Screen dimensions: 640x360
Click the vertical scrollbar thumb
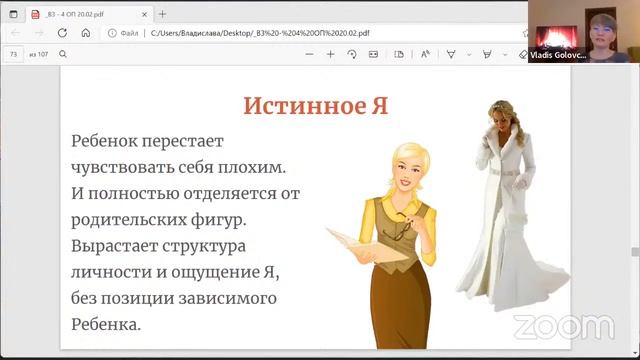(x=636, y=252)
